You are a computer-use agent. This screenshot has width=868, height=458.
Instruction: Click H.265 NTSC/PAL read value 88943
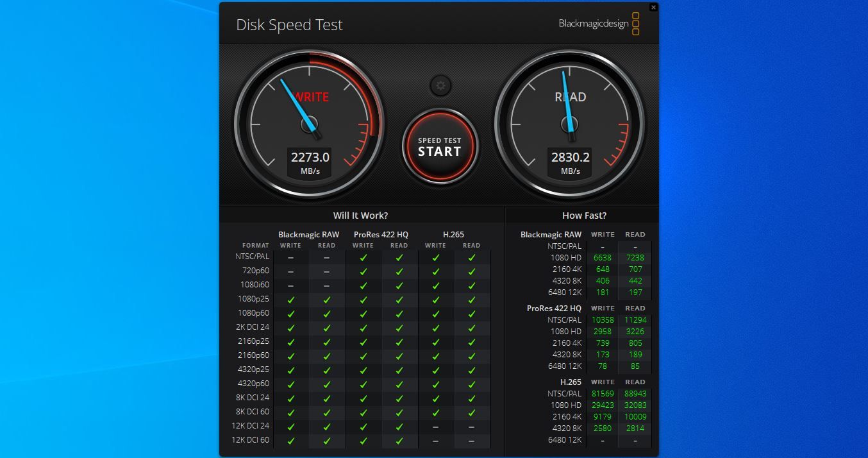[635, 394]
